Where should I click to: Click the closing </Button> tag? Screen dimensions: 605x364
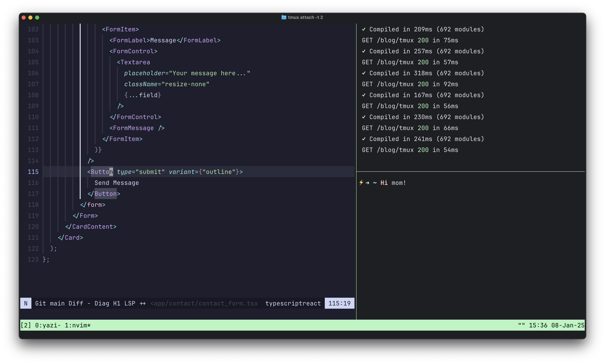point(104,194)
